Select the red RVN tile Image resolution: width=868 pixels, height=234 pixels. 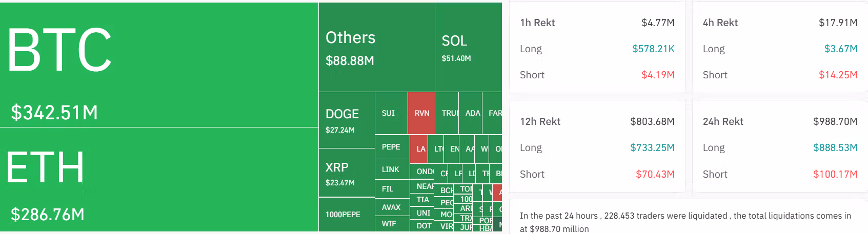421,113
